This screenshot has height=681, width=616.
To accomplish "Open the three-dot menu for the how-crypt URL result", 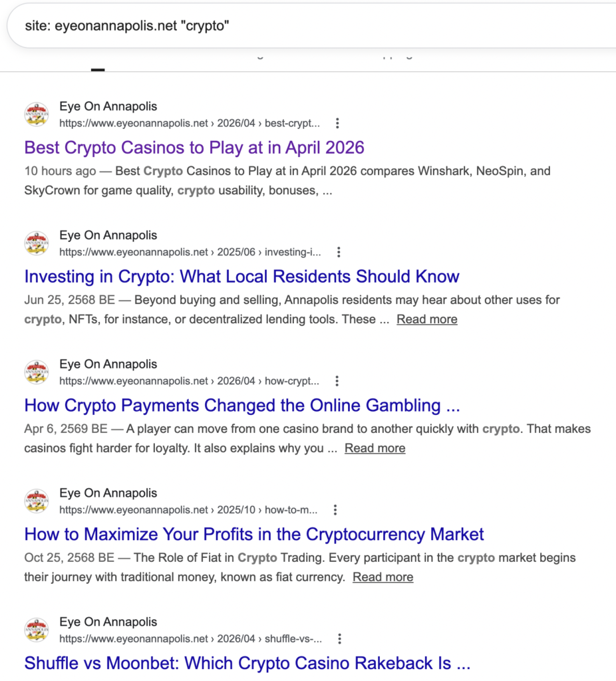I will point(337,381).
